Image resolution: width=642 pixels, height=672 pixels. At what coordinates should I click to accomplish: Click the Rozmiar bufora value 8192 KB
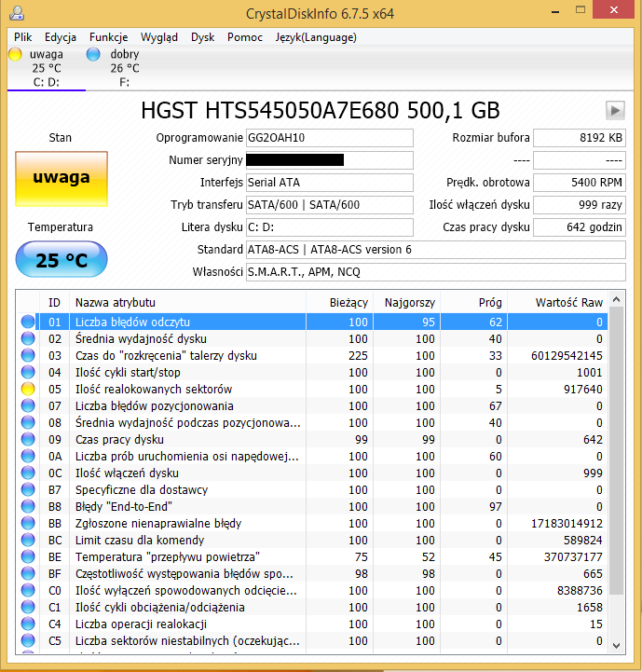[580, 138]
